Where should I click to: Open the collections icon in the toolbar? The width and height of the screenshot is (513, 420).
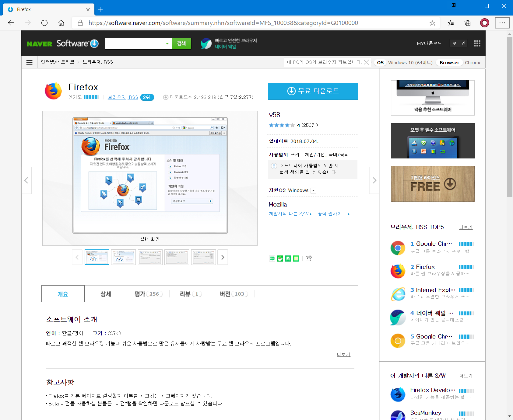click(468, 23)
